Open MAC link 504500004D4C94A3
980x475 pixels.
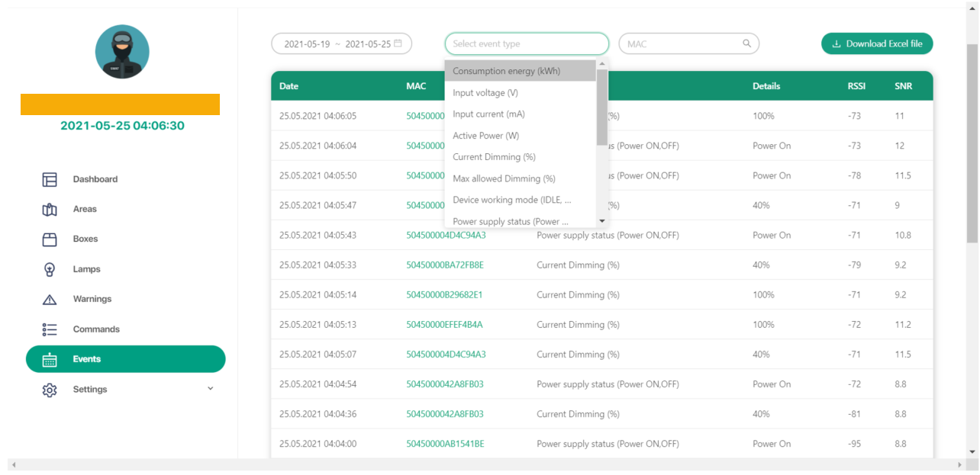tap(446, 236)
